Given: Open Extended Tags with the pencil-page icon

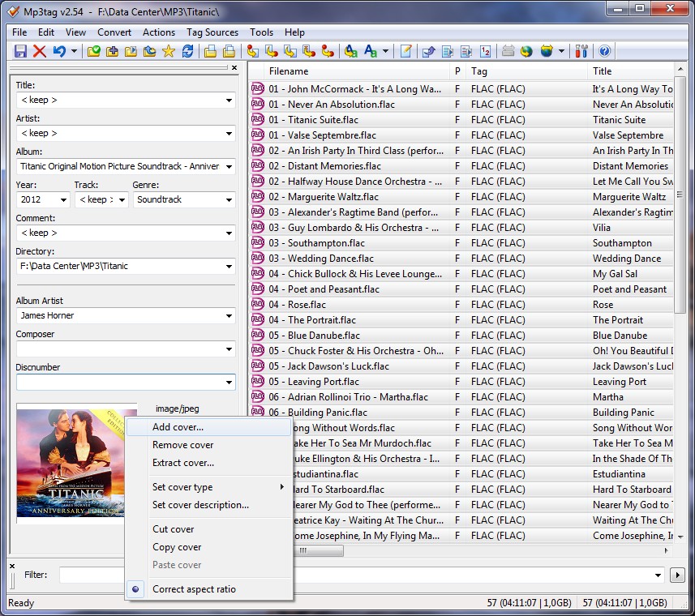Looking at the screenshot, I should 405,51.
